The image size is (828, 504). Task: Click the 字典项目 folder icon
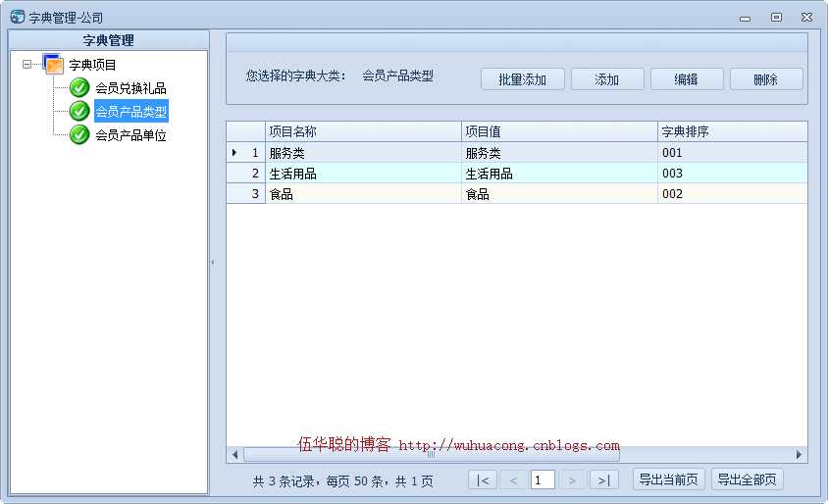(53, 65)
